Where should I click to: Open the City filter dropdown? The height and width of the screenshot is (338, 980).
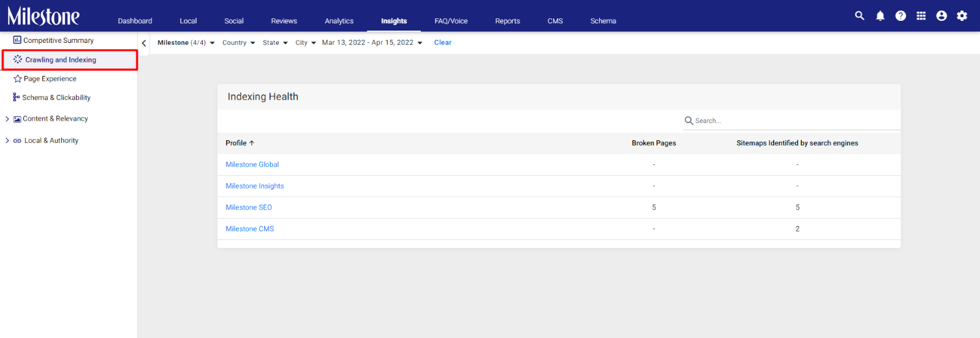pos(306,43)
